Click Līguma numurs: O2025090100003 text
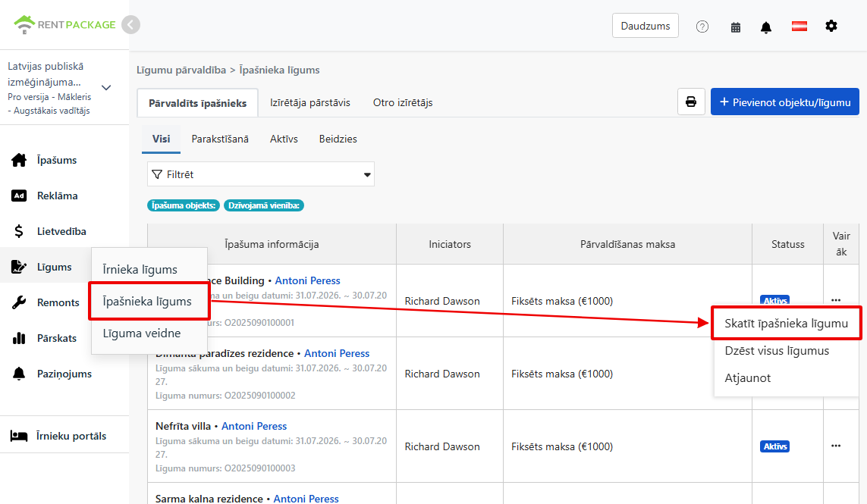The height and width of the screenshot is (504, 867). [225, 468]
